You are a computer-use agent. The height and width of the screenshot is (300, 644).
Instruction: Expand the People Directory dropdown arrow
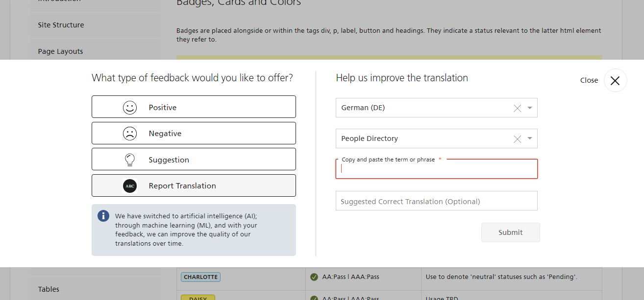530,138
